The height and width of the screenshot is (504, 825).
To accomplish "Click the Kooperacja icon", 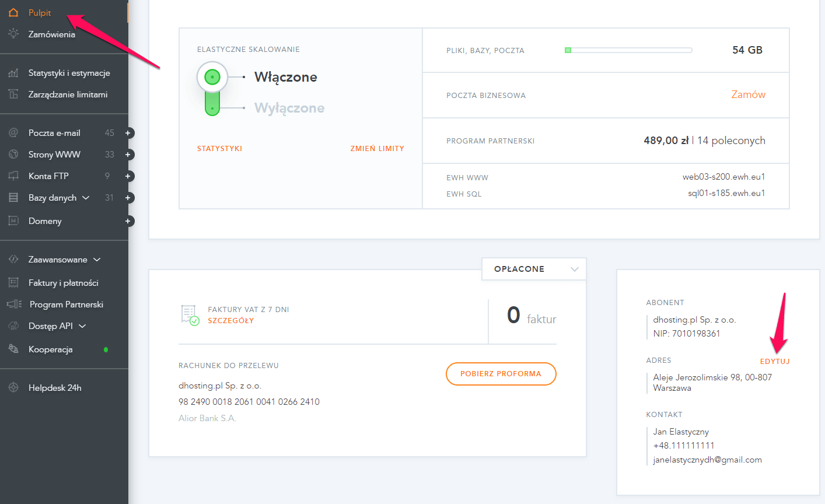I will [x=13, y=349].
